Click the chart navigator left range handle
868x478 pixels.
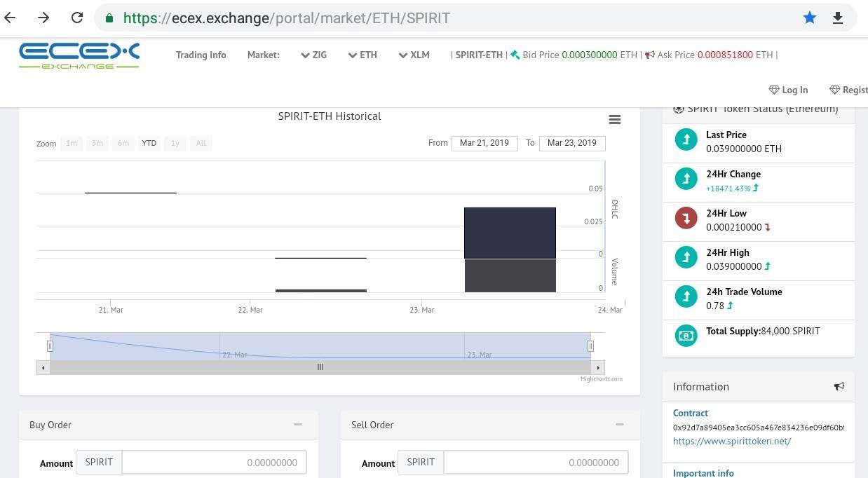click(50, 346)
